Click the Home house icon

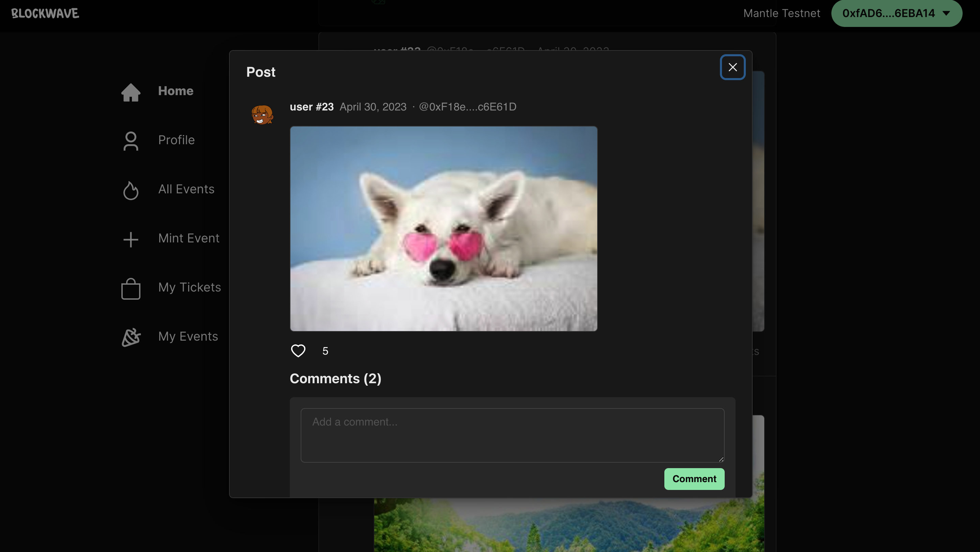[131, 92]
